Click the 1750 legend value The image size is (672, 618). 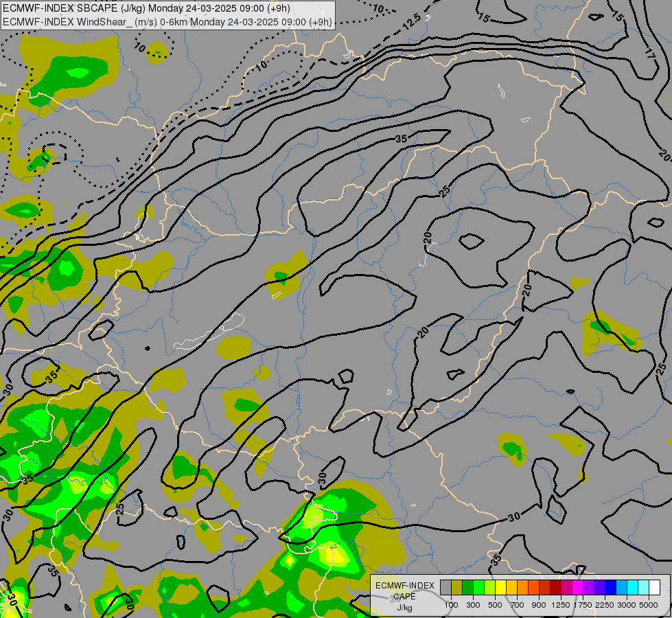[583, 605]
